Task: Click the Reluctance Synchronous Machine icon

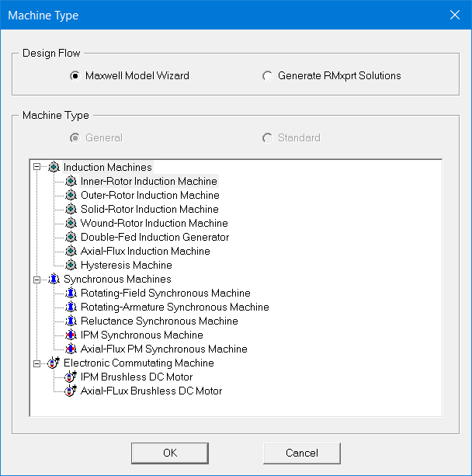Action: (x=71, y=321)
